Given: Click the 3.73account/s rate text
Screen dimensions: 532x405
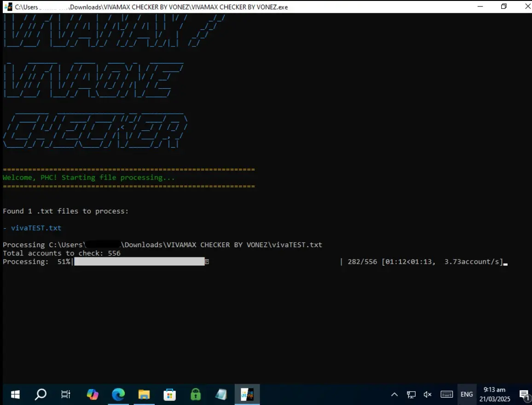Looking at the screenshot, I should (x=472, y=261).
